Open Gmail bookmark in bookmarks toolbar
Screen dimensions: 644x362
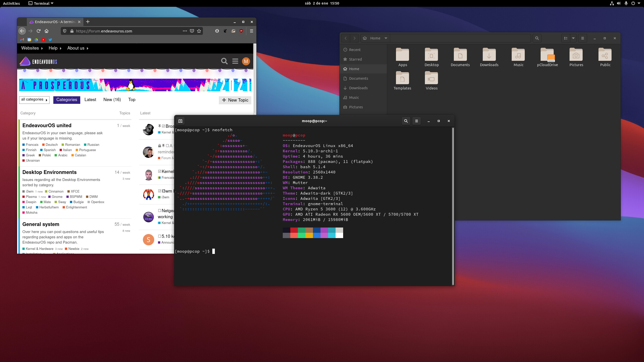click(22, 40)
